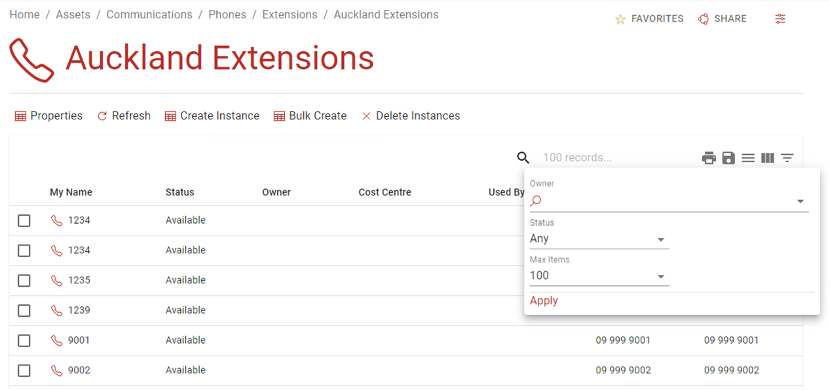Click Available status of extension 1239
830x390 pixels.
coord(185,311)
